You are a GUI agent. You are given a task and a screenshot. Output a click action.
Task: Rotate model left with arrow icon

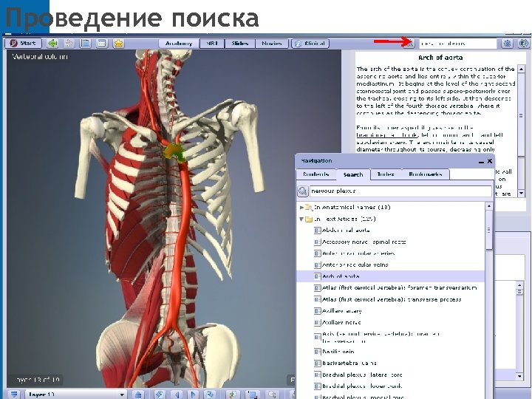coord(177,395)
